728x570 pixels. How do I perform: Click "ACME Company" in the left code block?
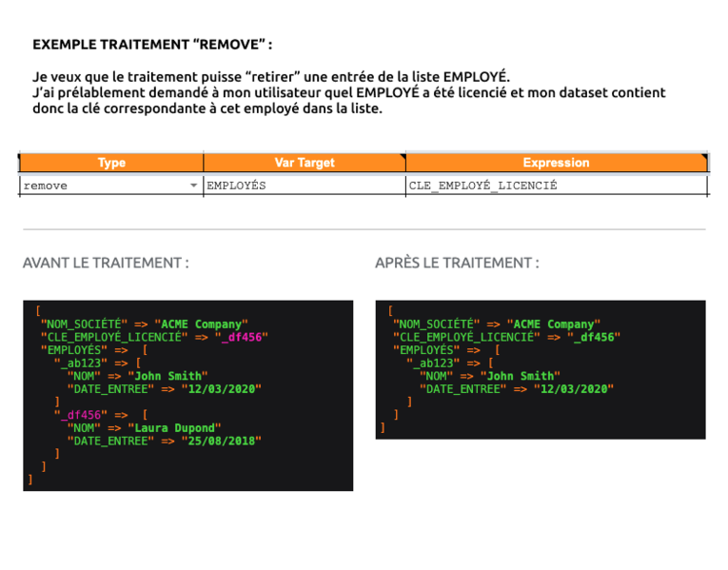coord(201,324)
